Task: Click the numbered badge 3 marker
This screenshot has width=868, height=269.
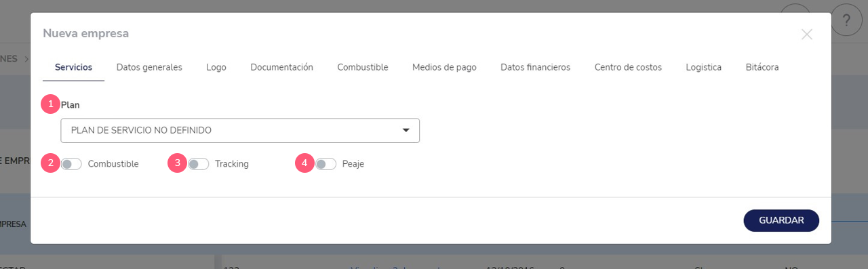Action: point(177,163)
